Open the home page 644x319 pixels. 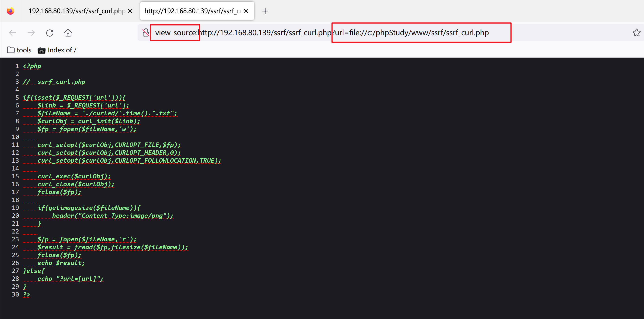pos(68,33)
